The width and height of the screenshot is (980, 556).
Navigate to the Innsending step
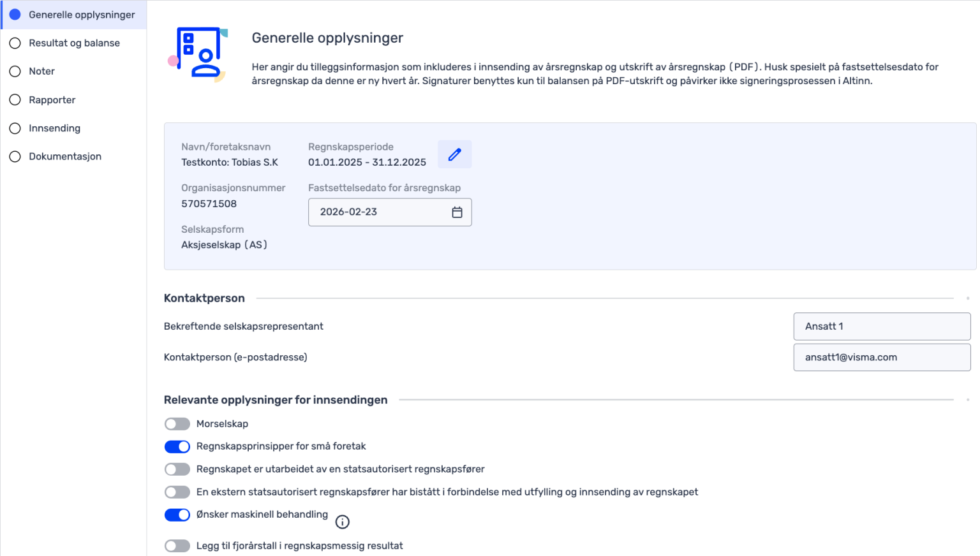[54, 128]
